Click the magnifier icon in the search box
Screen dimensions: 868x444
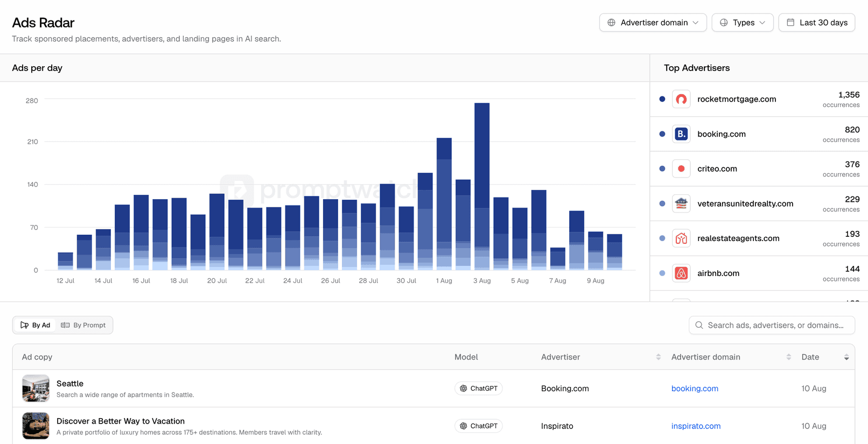click(x=699, y=325)
